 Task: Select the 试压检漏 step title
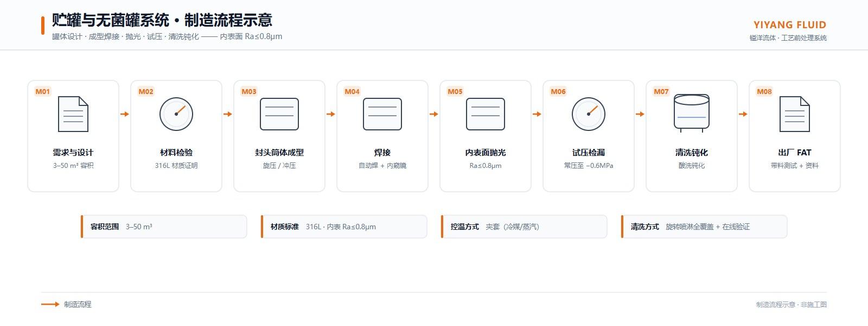pos(589,153)
